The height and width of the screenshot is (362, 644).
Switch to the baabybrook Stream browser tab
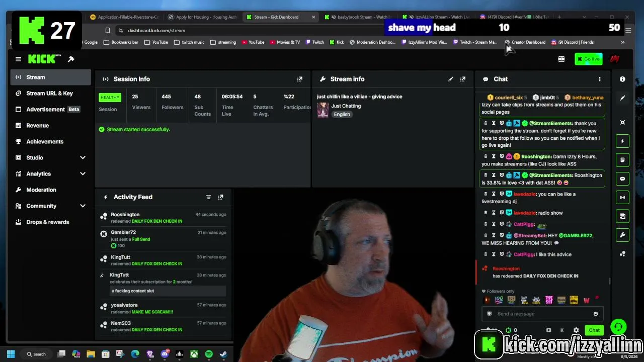point(358,17)
